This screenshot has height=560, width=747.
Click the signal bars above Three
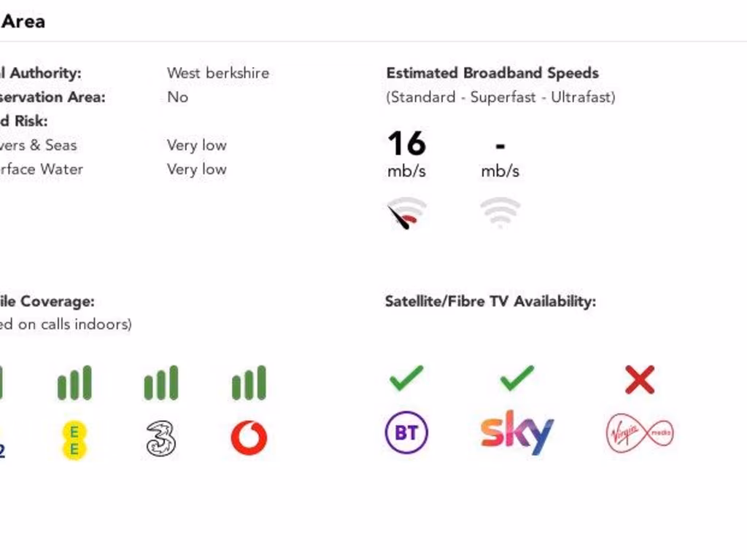(161, 383)
